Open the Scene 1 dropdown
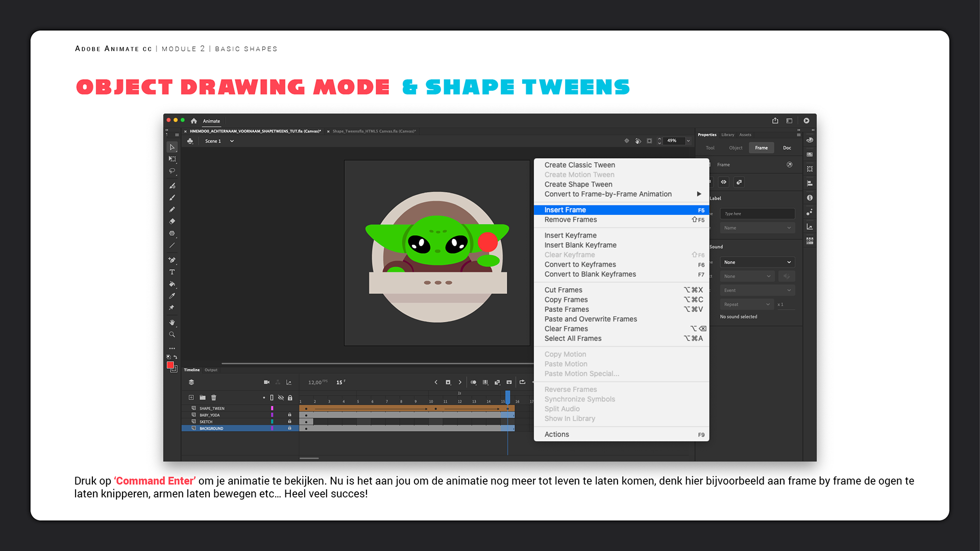 click(232, 141)
